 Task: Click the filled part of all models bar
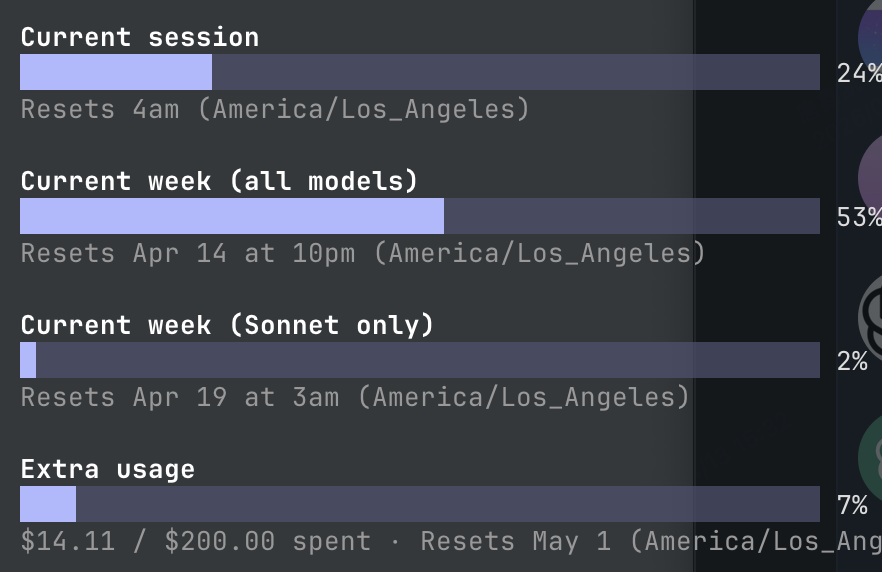pos(232,216)
